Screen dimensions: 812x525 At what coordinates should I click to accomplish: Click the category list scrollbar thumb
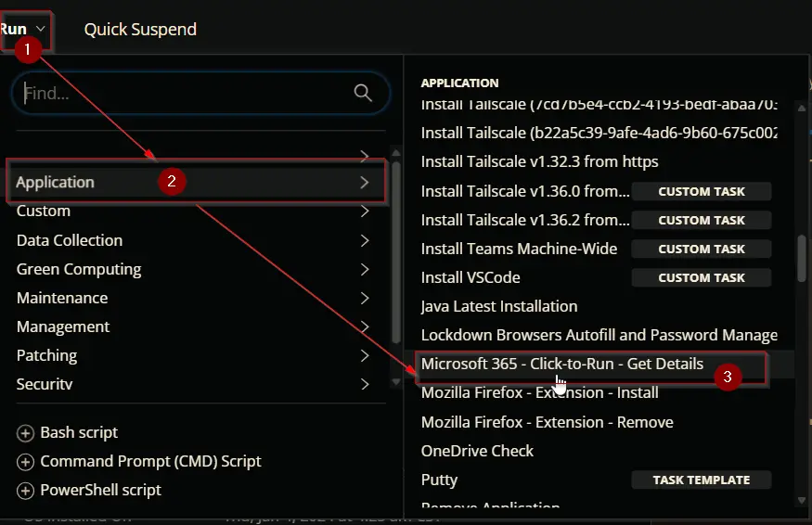pos(396,251)
